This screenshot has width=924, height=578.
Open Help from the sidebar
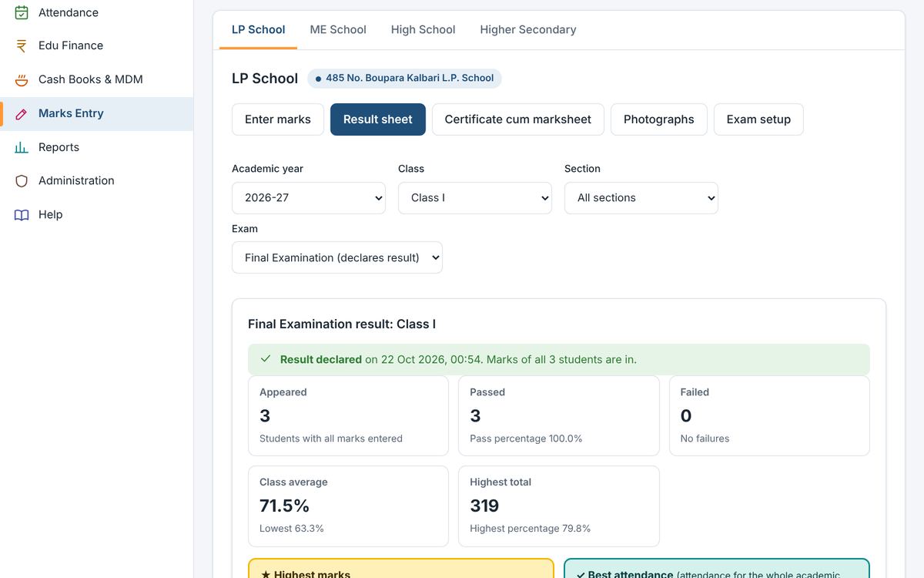point(97,214)
